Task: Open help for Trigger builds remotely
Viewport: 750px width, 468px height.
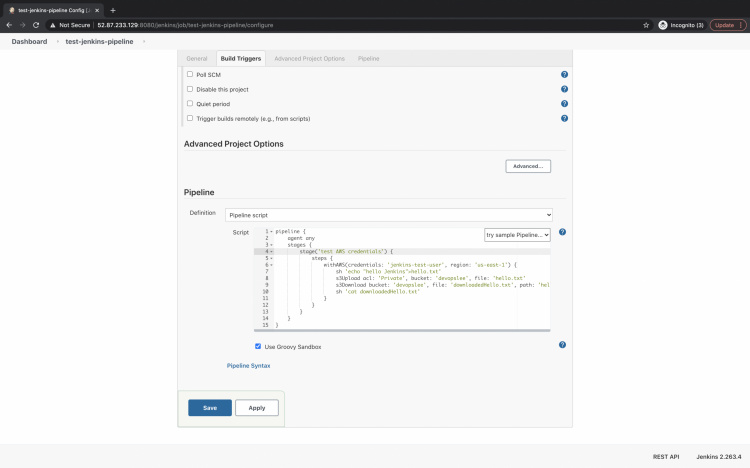Action: 564,118
